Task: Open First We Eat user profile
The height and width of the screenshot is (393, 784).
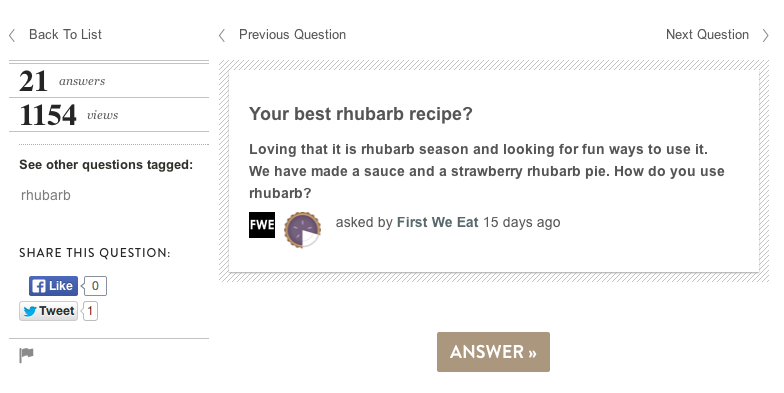Action: coord(438,222)
